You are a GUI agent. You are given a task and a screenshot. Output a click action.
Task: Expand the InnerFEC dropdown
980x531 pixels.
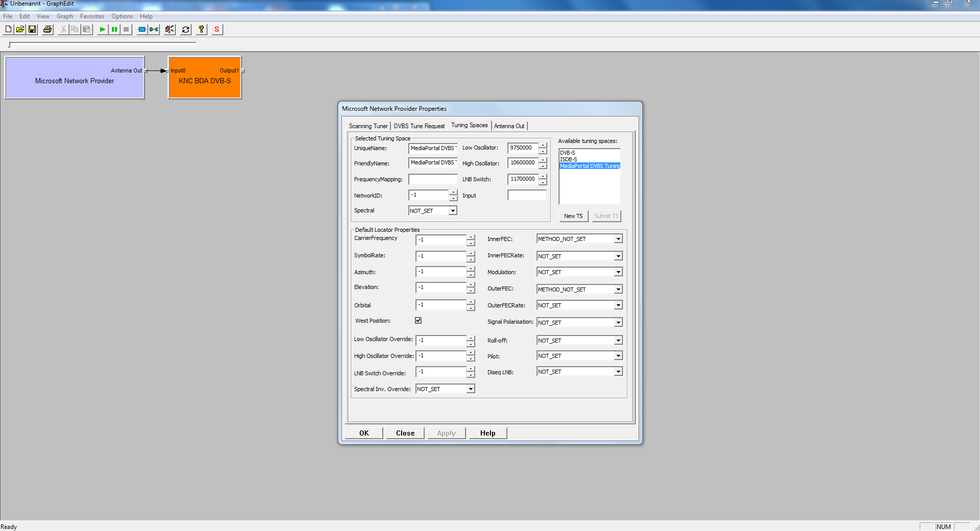pos(618,239)
